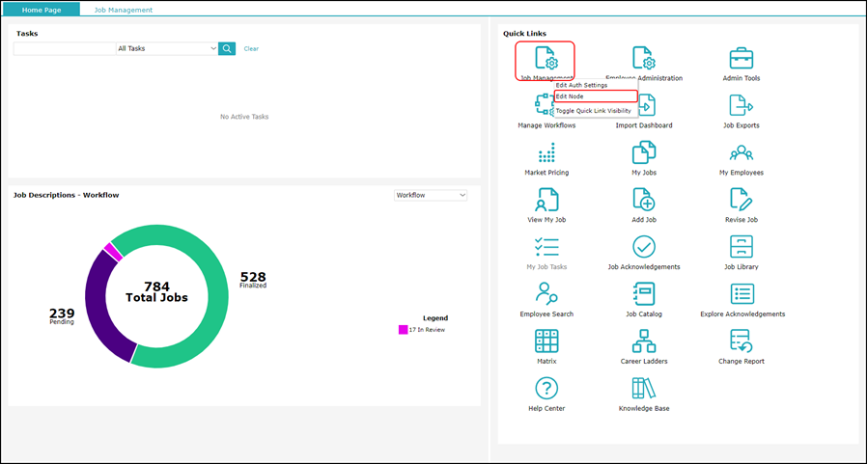The image size is (868, 464).
Task: Expand the All Tasks dropdown
Action: (x=166, y=48)
